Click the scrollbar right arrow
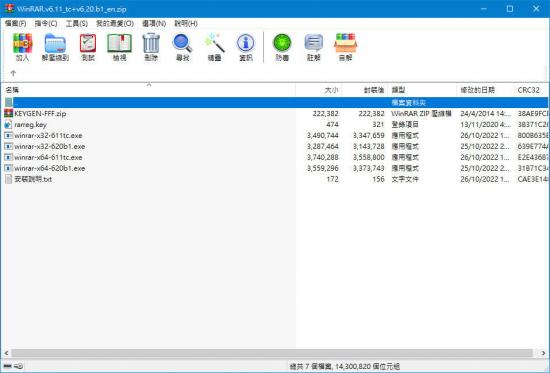This screenshot has width=550, height=373. pyautogui.click(x=543, y=353)
